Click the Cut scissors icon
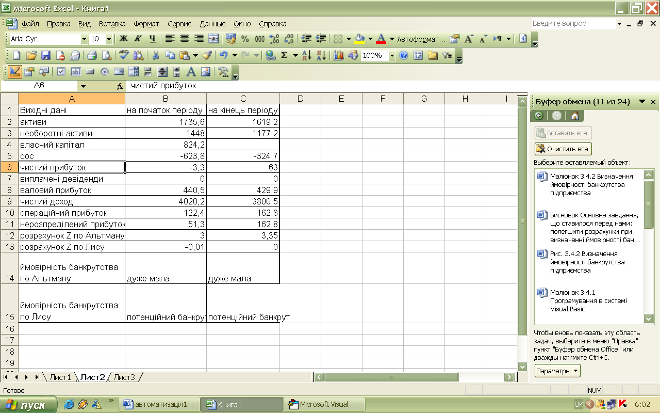Screen dimensions: 660x413 click(158, 55)
